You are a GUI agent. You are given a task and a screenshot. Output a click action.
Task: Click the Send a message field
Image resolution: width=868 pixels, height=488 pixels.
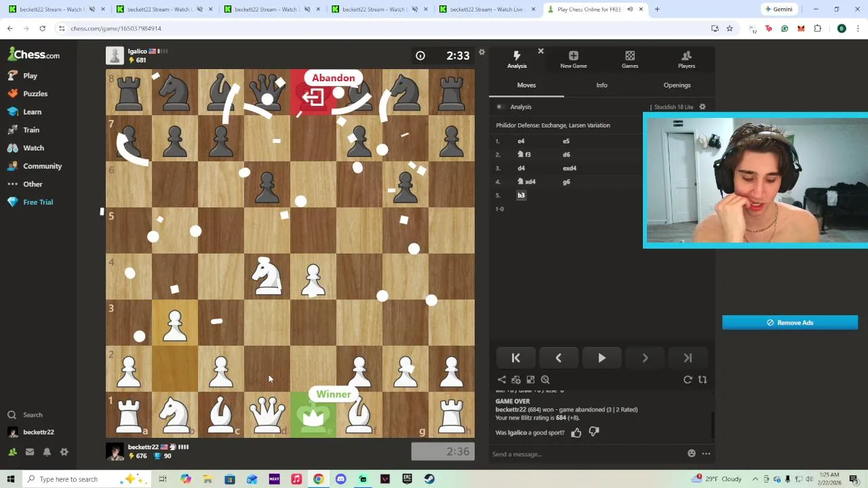coord(587,454)
